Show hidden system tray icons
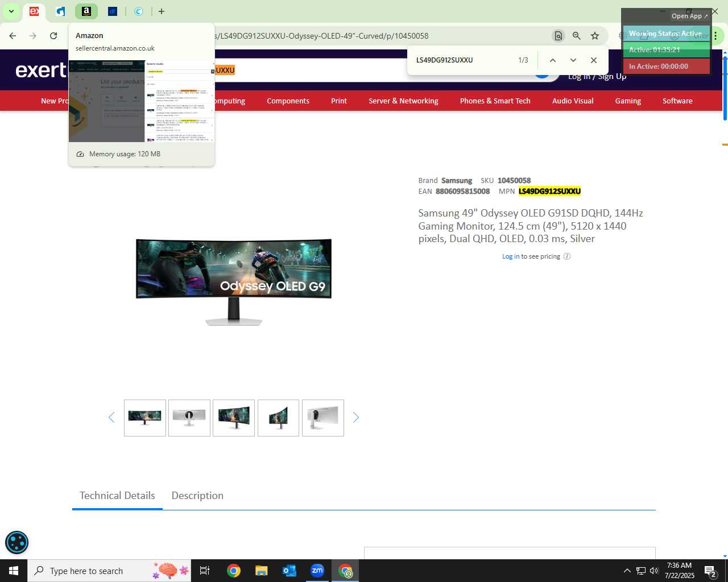 (x=627, y=571)
